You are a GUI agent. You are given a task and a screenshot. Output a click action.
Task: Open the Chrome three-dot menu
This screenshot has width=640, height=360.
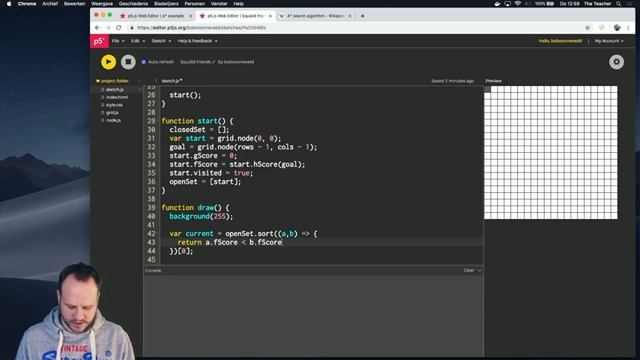click(x=628, y=28)
